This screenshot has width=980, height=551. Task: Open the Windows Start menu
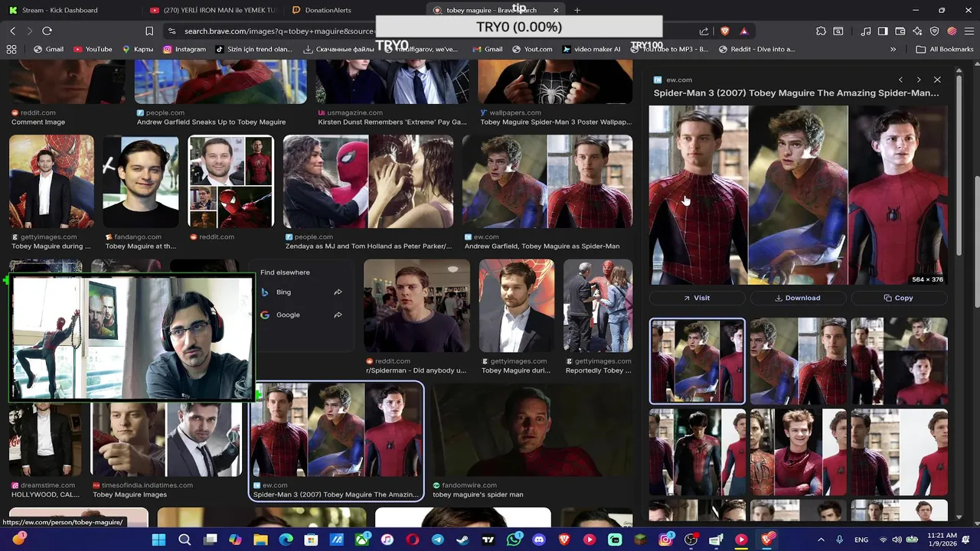[158, 540]
